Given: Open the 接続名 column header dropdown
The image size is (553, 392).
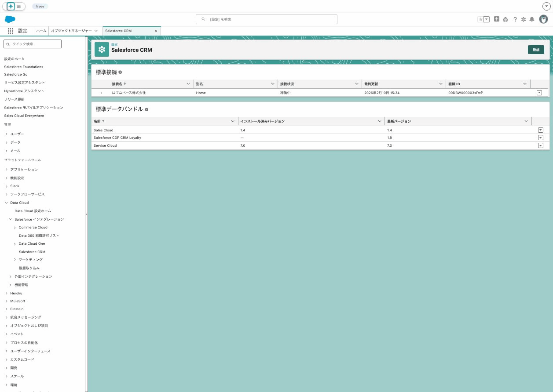Looking at the screenshot, I should click(189, 83).
